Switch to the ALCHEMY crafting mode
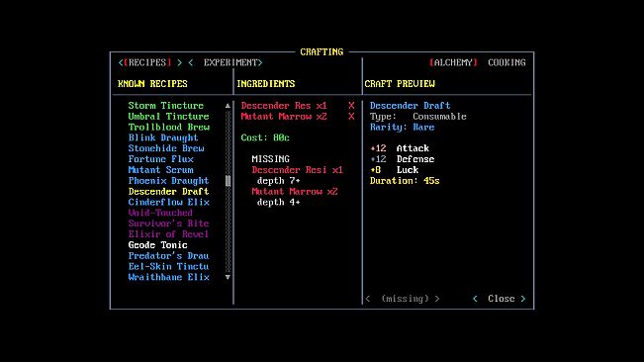The image size is (644, 362). click(x=453, y=62)
